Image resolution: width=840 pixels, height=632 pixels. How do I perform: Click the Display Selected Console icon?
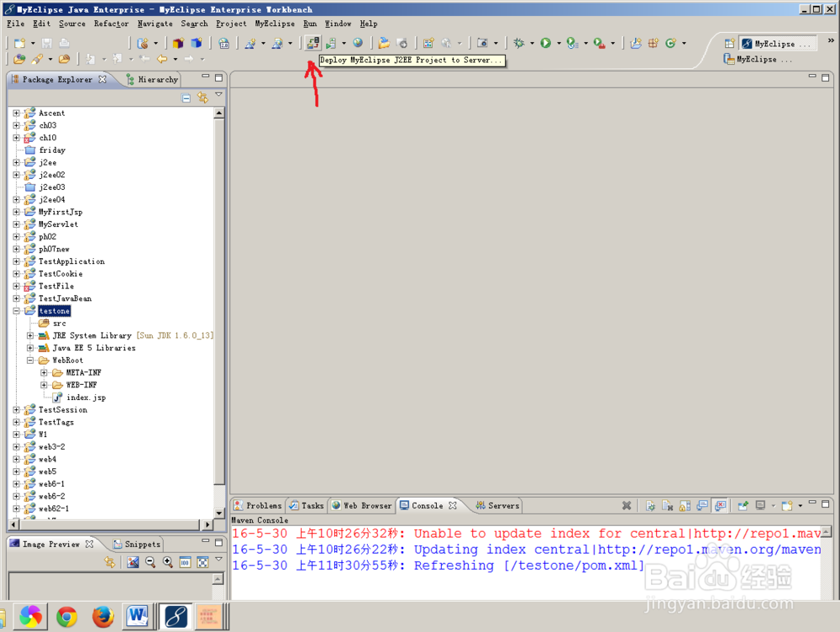(x=760, y=505)
